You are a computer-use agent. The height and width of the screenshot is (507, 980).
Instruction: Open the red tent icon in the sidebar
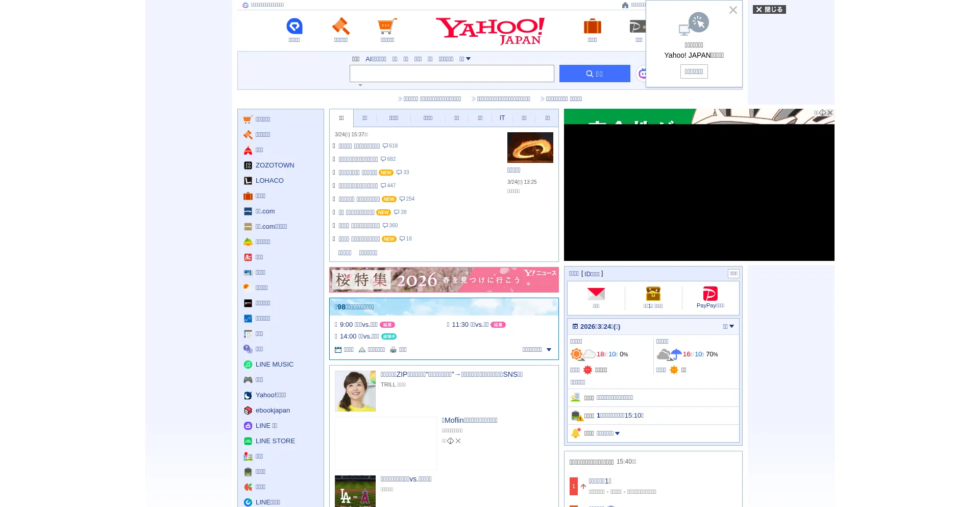[x=248, y=150]
